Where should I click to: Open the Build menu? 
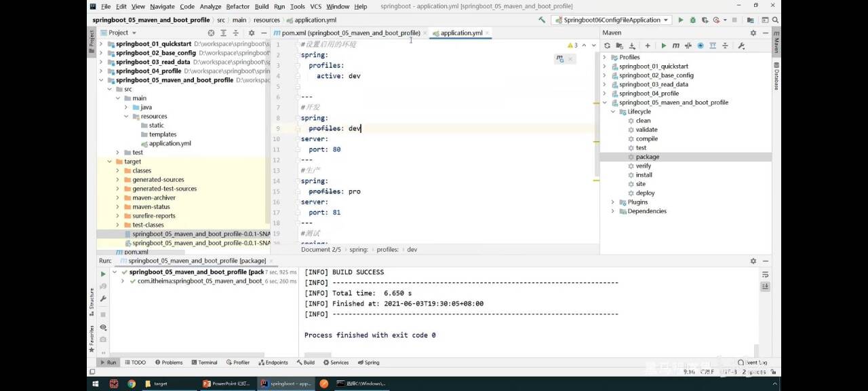(262, 6)
